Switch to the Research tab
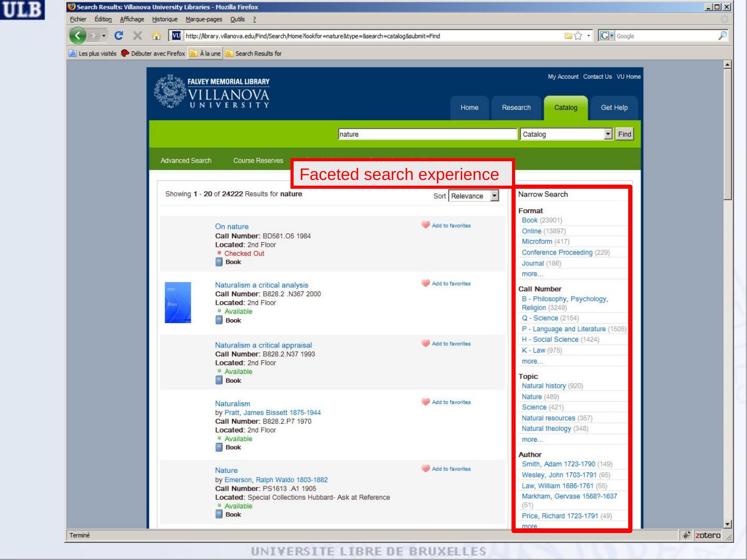 coord(516,108)
